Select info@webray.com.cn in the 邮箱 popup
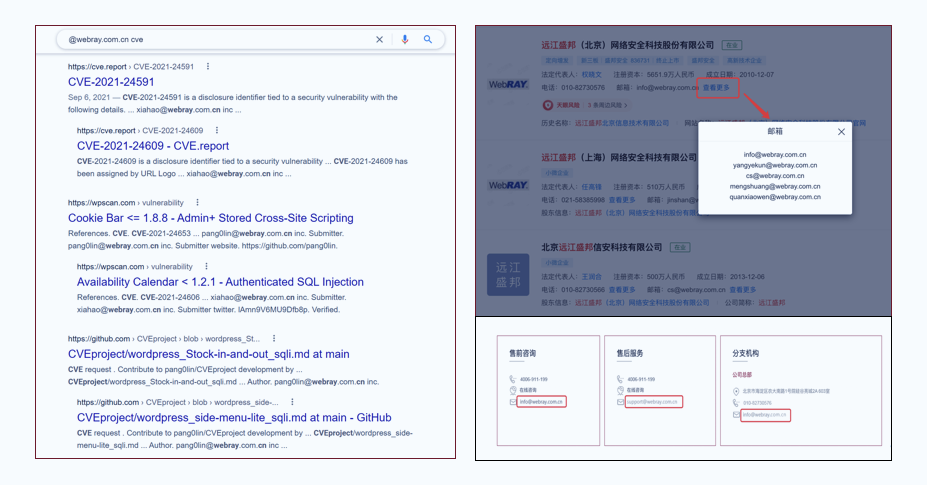This screenshot has width=927, height=485. (775, 154)
